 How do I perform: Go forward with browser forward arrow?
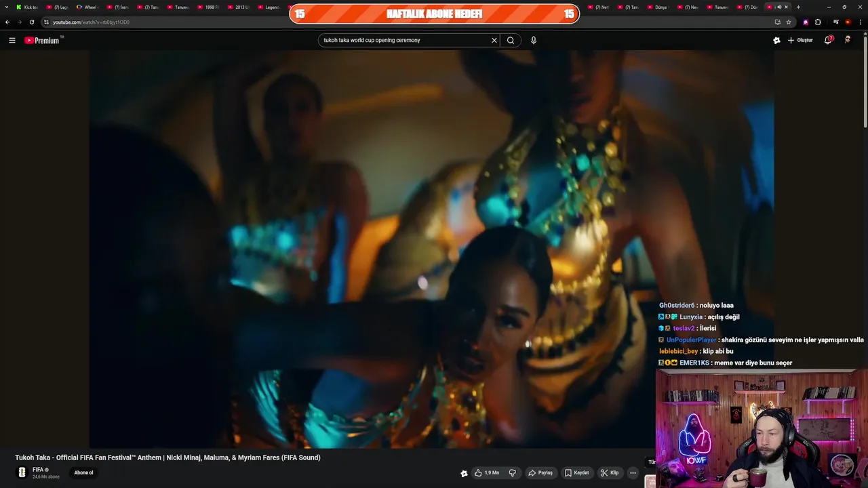[19, 22]
